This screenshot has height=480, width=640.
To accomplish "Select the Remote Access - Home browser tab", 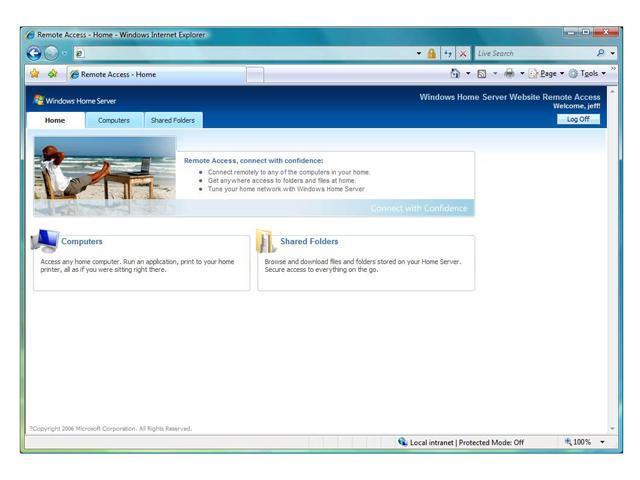I will click(157, 75).
